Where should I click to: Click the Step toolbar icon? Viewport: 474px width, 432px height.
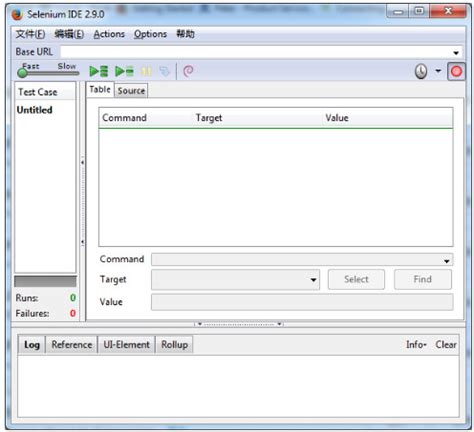[165, 71]
